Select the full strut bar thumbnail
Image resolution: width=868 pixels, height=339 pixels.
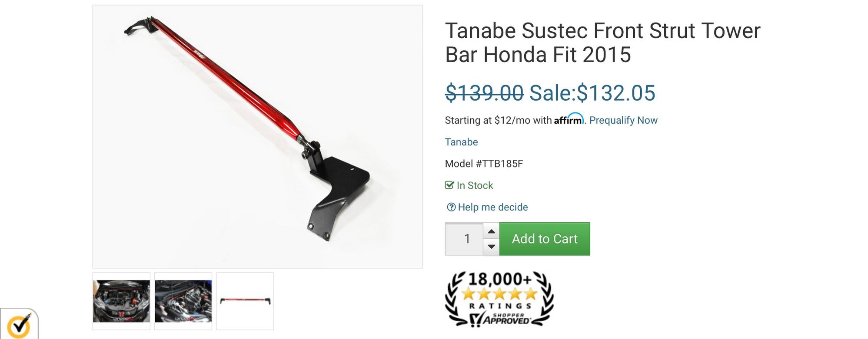[x=245, y=301]
